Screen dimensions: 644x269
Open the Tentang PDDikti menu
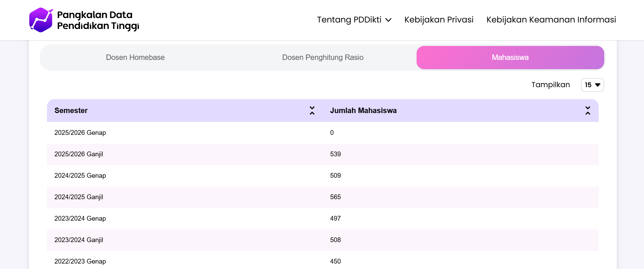click(x=349, y=20)
